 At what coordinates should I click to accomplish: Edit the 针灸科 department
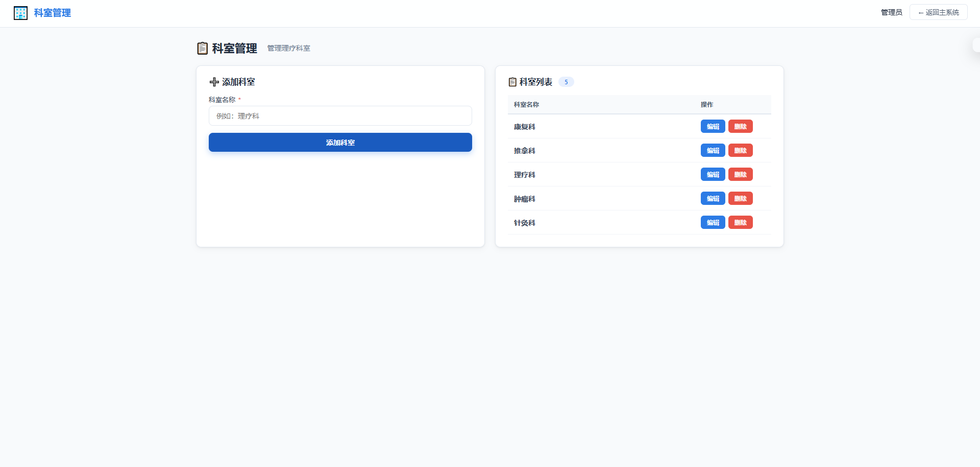(x=713, y=223)
